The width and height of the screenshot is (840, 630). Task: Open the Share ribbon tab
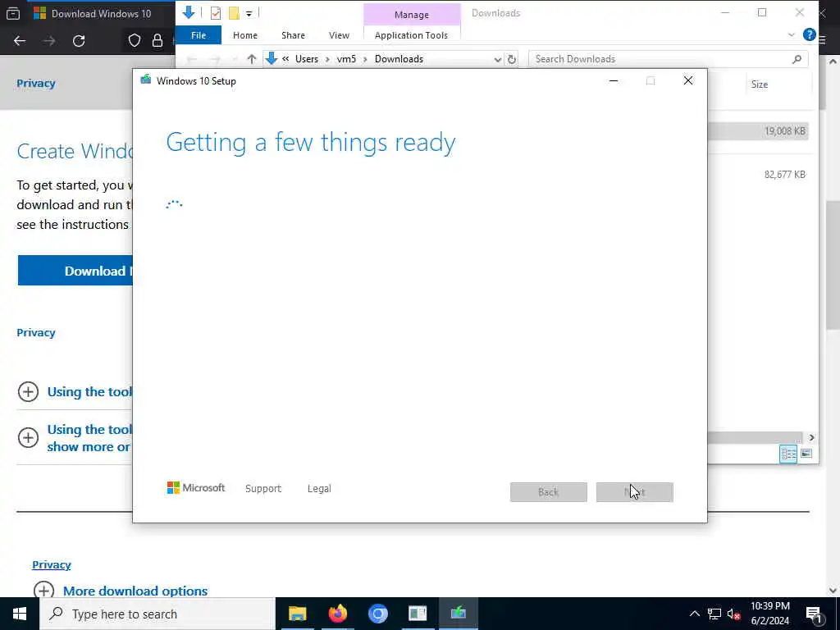[293, 35]
